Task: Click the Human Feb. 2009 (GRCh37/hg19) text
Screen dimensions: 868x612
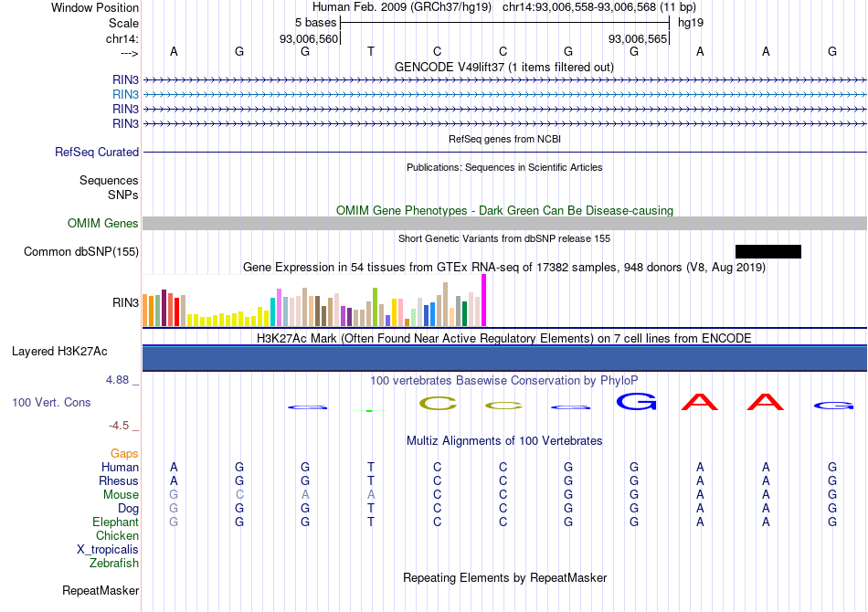Action: [x=402, y=7]
